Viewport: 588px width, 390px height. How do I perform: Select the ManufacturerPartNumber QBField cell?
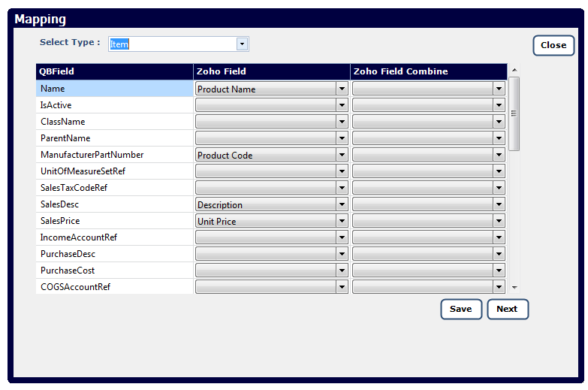click(x=114, y=155)
